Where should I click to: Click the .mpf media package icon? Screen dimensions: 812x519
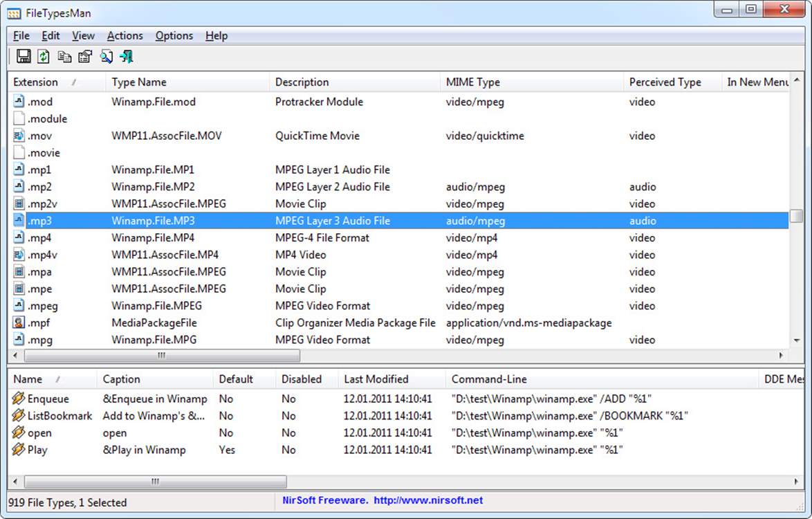(x=19, y=322)
